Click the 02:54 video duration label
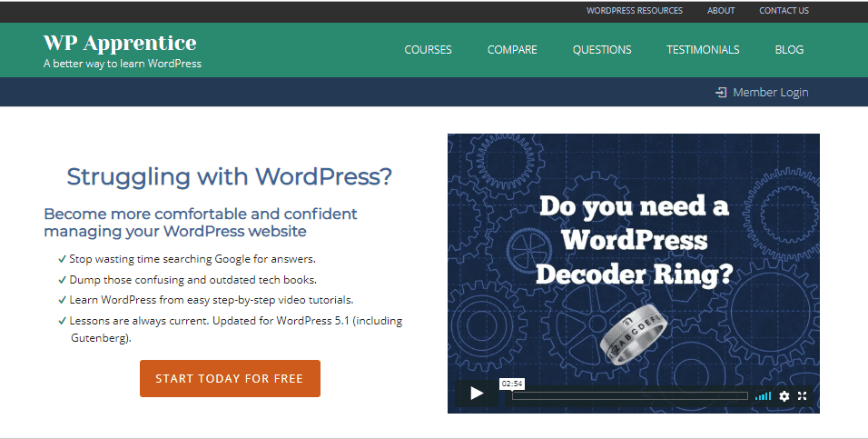Viewport: 868px width, 439px height. [x=512, y=384]
